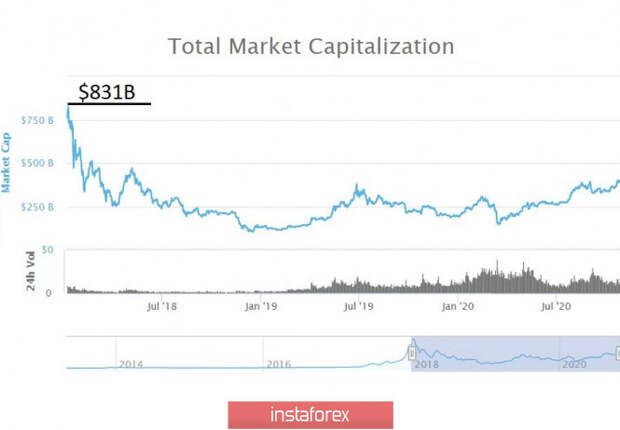
Task: Click the Total Market Capitalization chart title
Action: 311,46
